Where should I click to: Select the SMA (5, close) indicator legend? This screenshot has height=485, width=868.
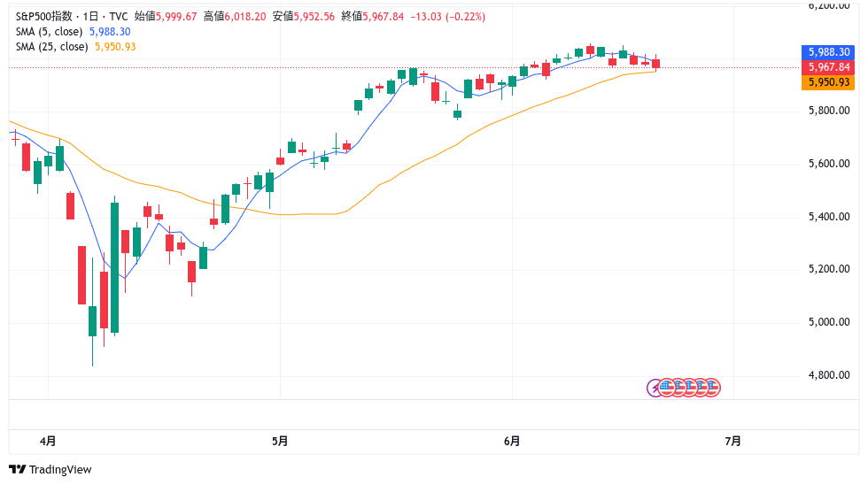(49, 32)
